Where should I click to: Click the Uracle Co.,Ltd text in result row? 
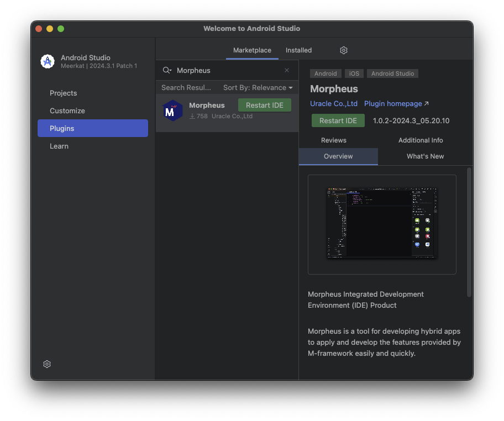[x=232, y=116]
